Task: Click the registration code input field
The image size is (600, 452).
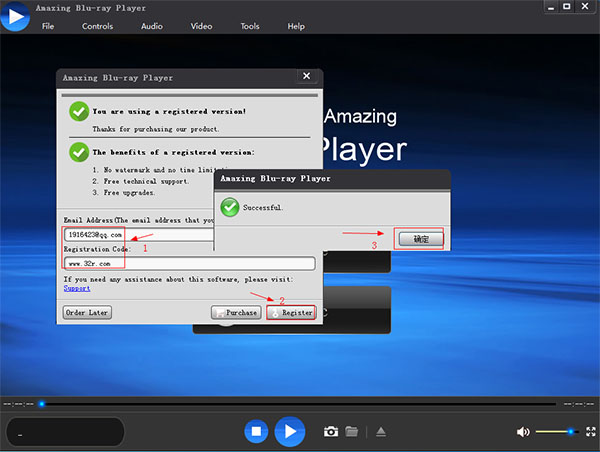Action: [x=190, y=264]
